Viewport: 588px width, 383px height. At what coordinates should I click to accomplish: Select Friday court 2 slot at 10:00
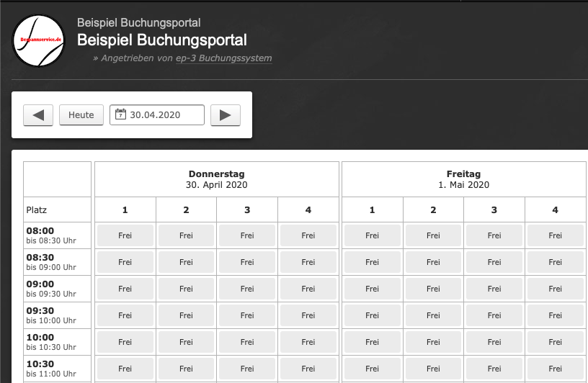point(433,342)
